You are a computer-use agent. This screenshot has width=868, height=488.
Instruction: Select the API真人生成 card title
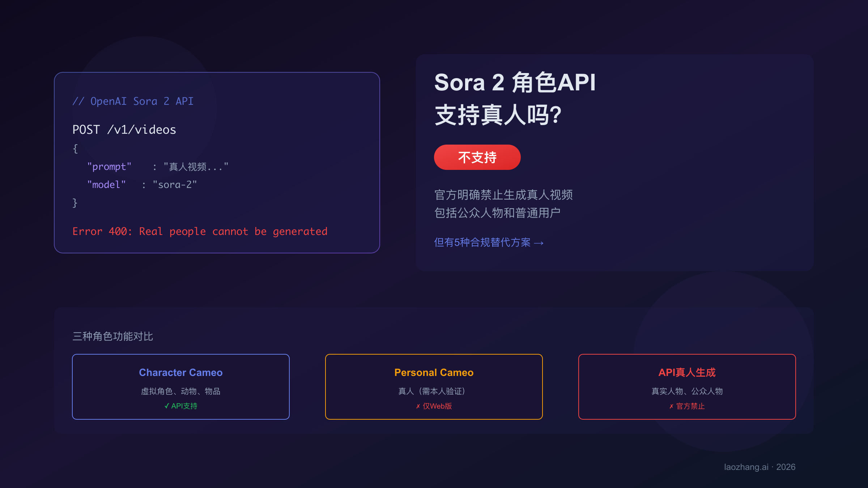(x=687, y=372)
